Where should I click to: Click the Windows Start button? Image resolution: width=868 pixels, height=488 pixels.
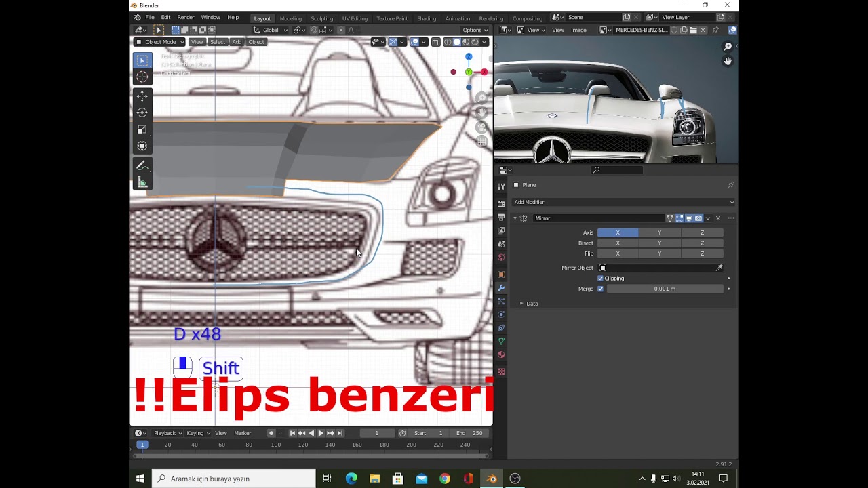pos(140,479)
